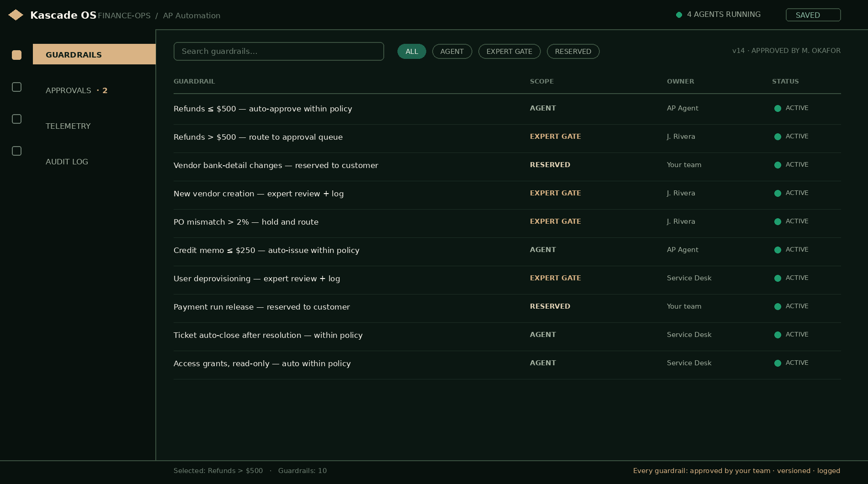The height and width of the screenshot is (484, 868).
Task: Select the Approvals sidebar icon
Action: coord(16,87)
